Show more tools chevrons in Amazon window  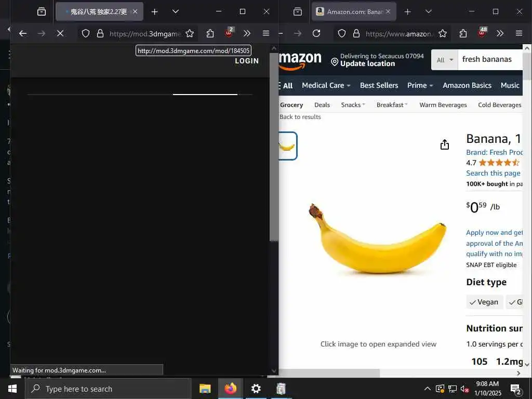[500, 33]
